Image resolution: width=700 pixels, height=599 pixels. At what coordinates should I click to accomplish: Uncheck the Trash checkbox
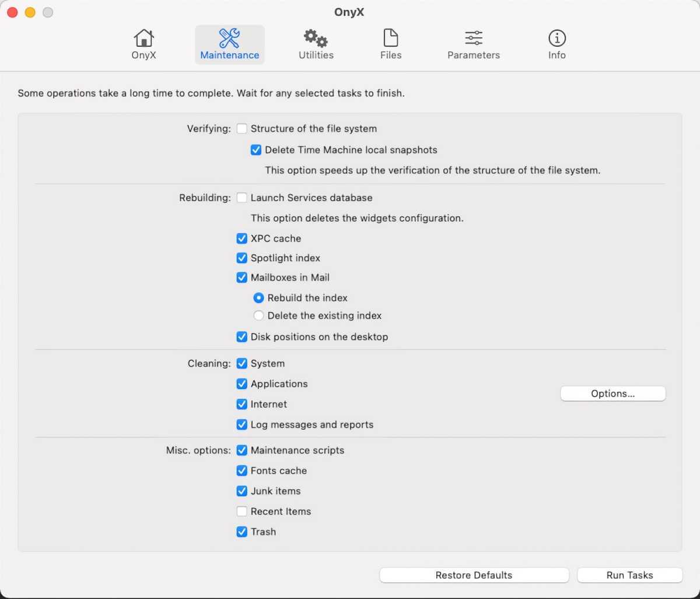(x=242, y=532)
